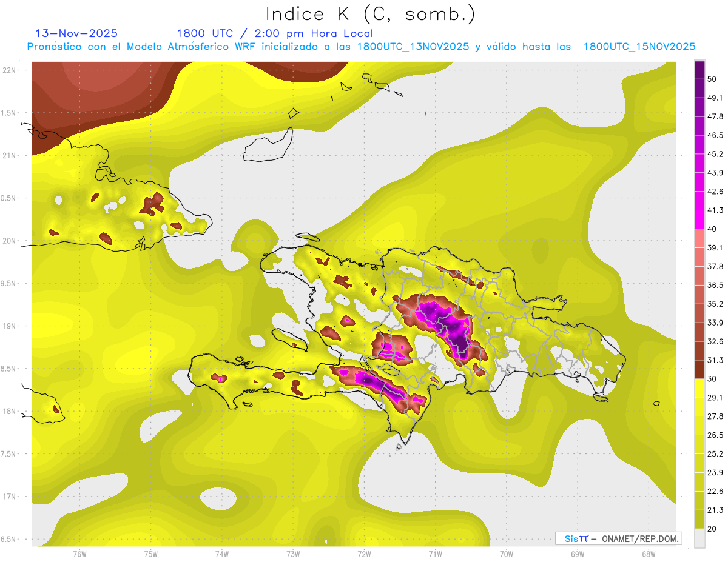Click the "46.5" color scale value

(715, 135)
